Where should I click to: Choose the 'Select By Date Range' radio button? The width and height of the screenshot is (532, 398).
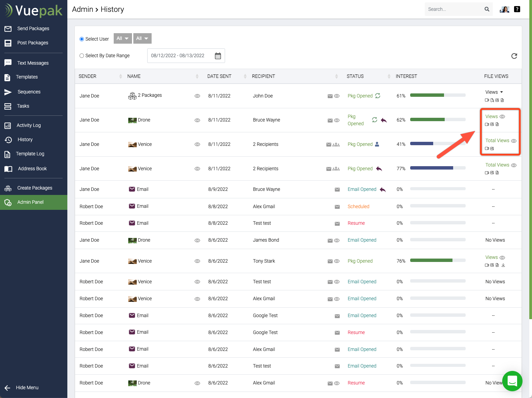click(82, 56)
